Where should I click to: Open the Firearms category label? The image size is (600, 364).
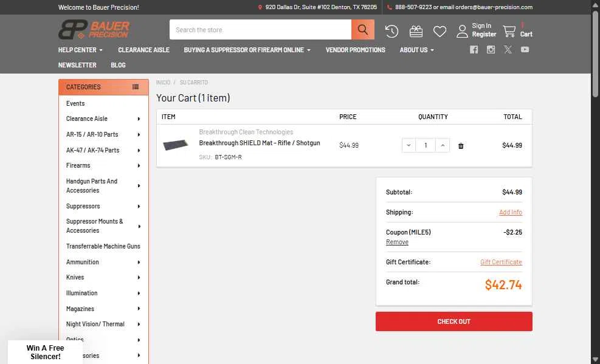point(78,165)
